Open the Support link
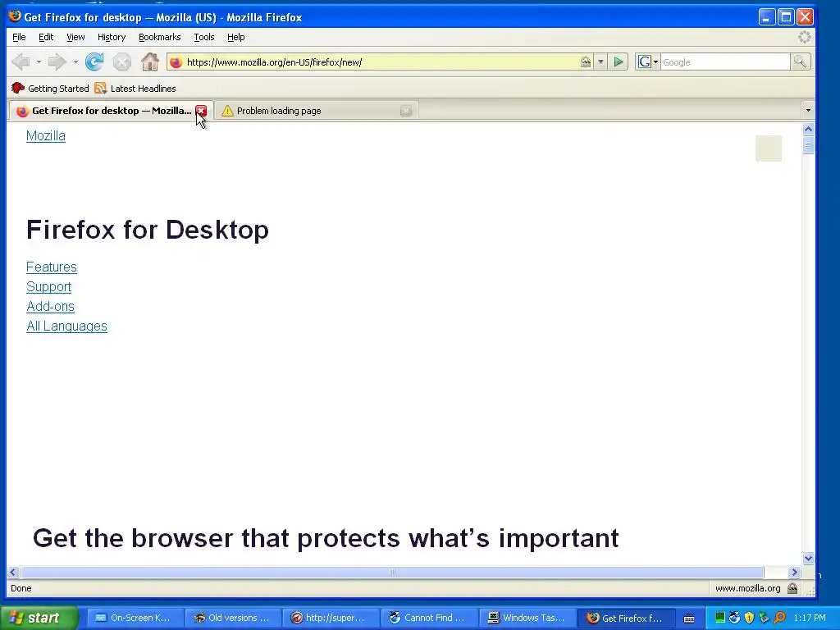Image resolution: width=840 pixels, height=630 pixels. click(x=48, y=286)
